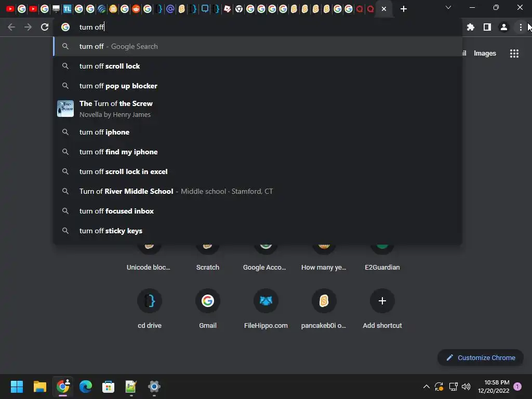Click the address bar containing 'turn off'
The height and width of the screenshot is (399, 532).
tap(258, 27)
